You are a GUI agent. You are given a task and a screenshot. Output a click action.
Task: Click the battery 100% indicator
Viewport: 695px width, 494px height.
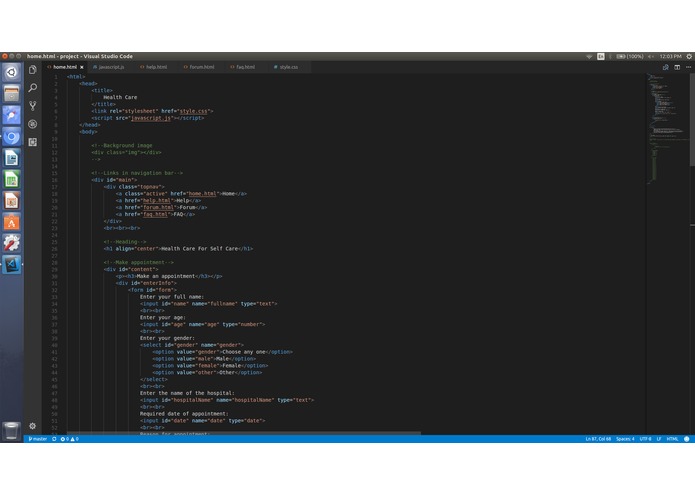(x=630, y=57)
